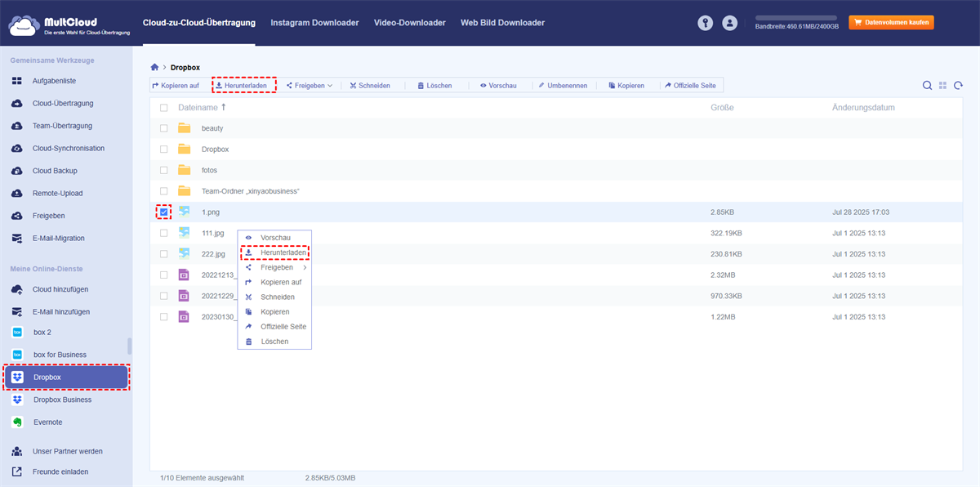Click the sidebar vertical scrollbar
This screenshot has height=487, width=980.
[x=129, y=346]
